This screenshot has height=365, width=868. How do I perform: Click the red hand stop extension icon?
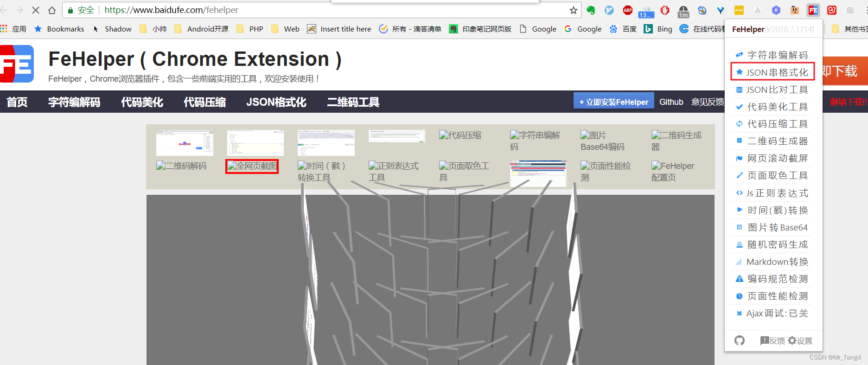tap(665, 10)
